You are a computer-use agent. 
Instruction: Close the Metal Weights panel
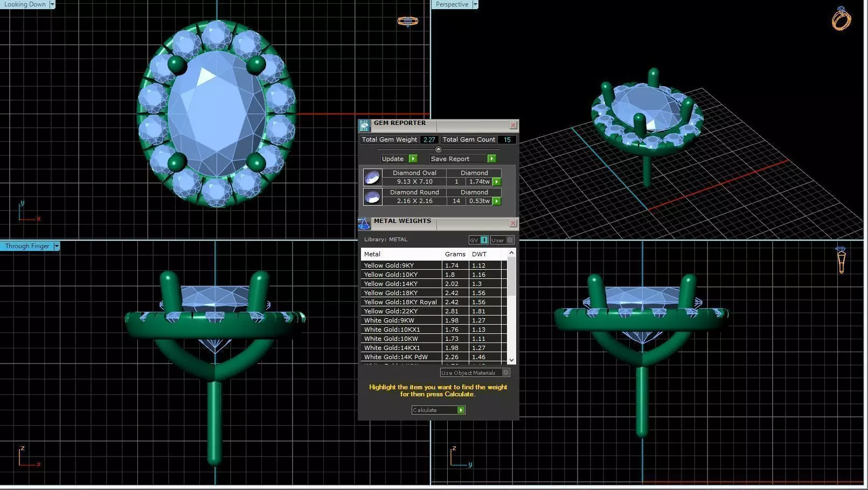(513, 223)
